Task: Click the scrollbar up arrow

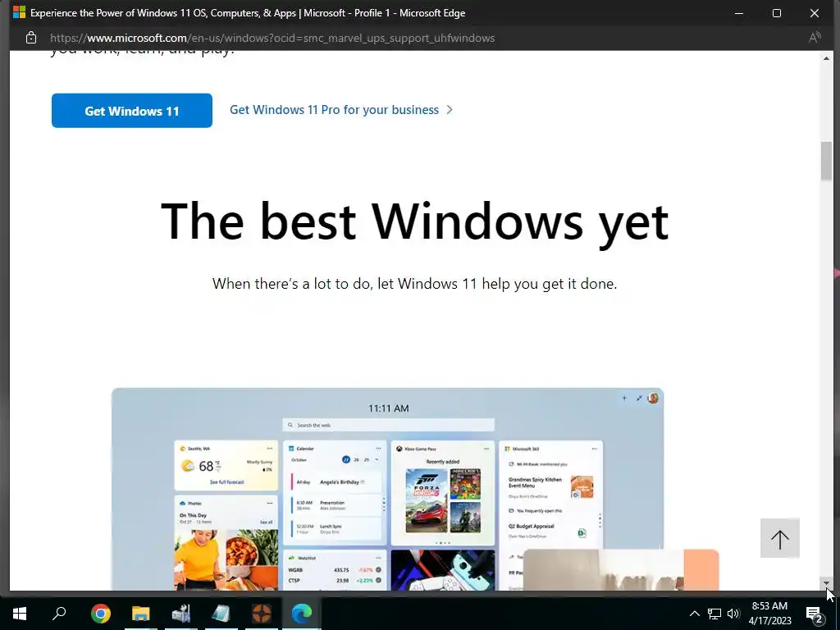Action: (x=825, y=58)
